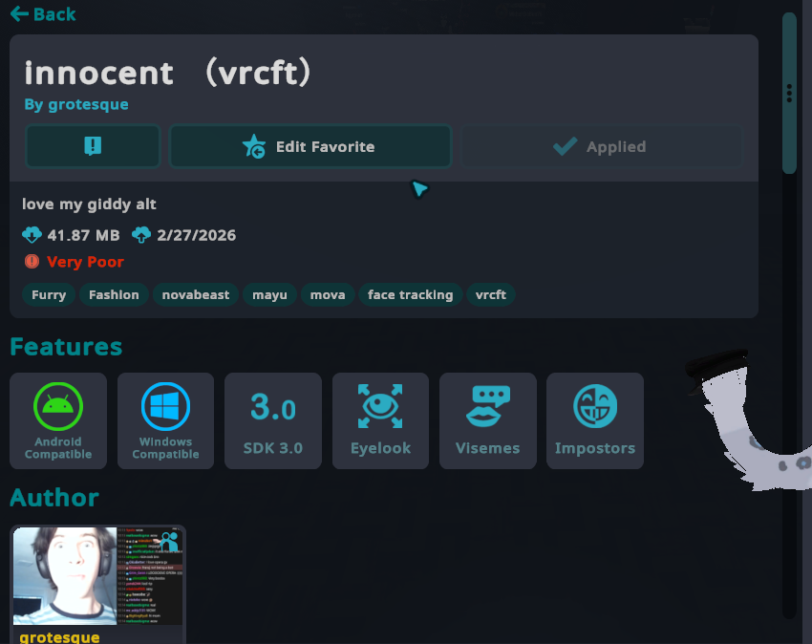The height and width of the screenshot is (644, 812).
Task: Select the mova tag
Action: click(x=328, y=295)
